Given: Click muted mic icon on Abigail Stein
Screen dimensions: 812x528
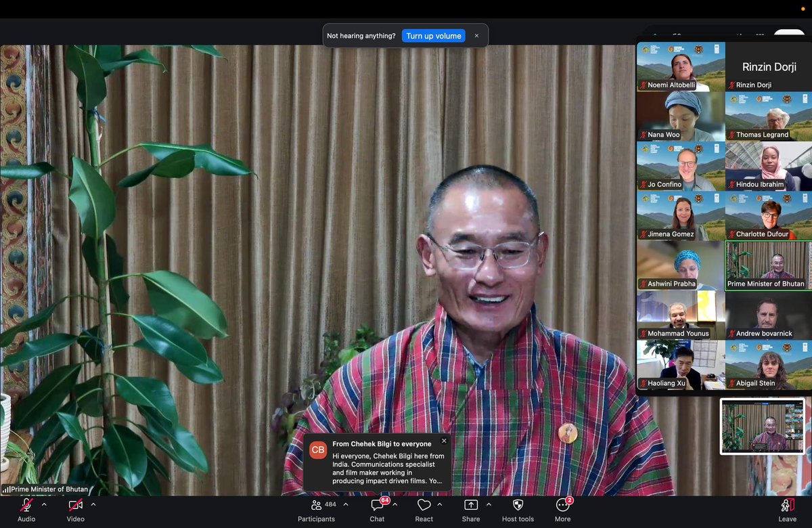Looking at the screenshot, I should pos(731,383).
